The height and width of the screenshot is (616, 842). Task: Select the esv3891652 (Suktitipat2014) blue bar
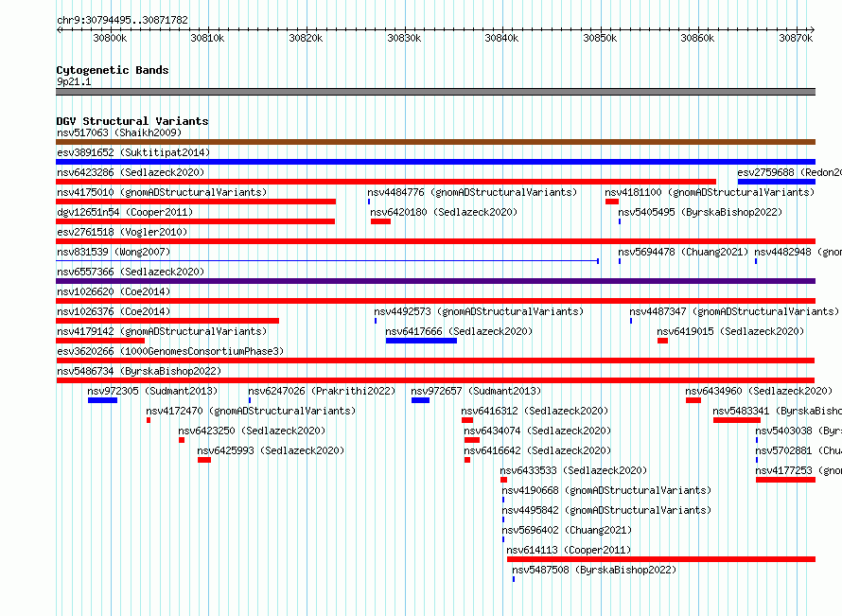[435, 162]
